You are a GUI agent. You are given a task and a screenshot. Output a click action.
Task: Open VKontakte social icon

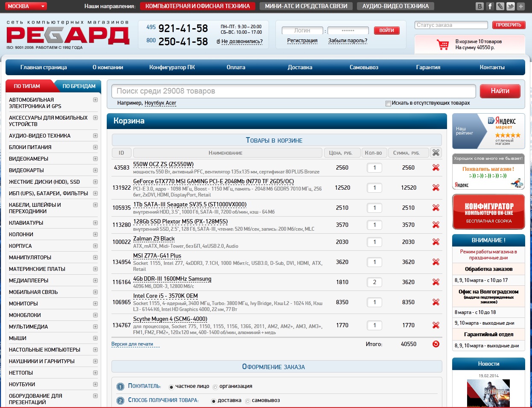click(x=480, y=6)
